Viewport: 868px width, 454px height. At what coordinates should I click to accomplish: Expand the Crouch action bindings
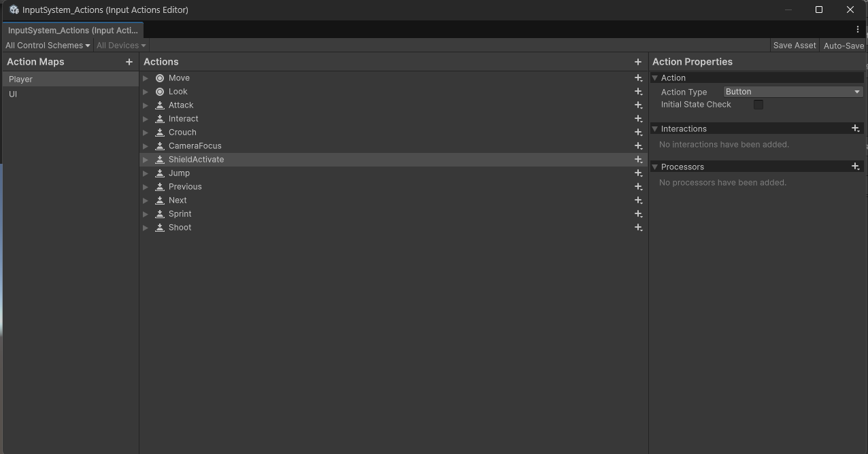pyautogui.click(x=146, y=133)
